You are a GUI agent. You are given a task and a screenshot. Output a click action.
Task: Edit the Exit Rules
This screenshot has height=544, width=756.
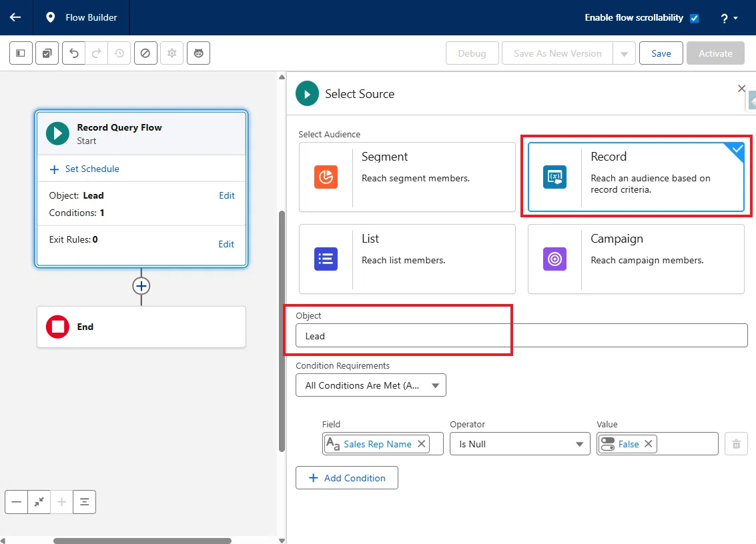click(226, 244)
